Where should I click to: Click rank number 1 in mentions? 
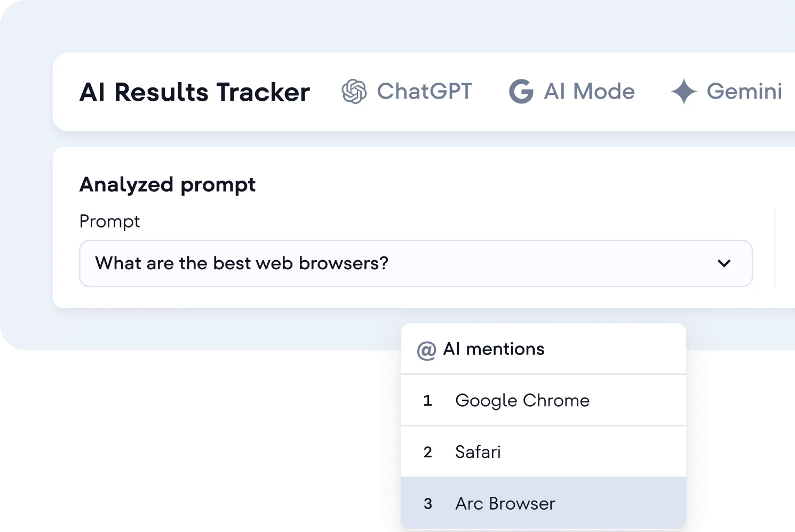click(x=427, y=401)
